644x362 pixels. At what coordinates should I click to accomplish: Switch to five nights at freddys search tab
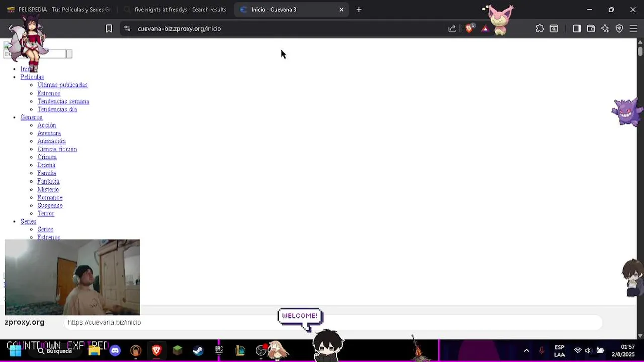pyautogui.click(x=176, y=9)
